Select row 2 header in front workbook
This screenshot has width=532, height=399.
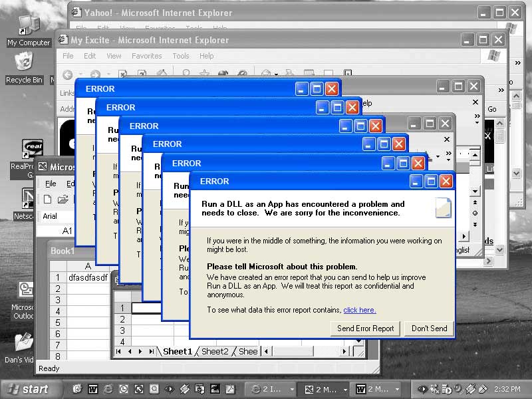(x=122, y=319)
